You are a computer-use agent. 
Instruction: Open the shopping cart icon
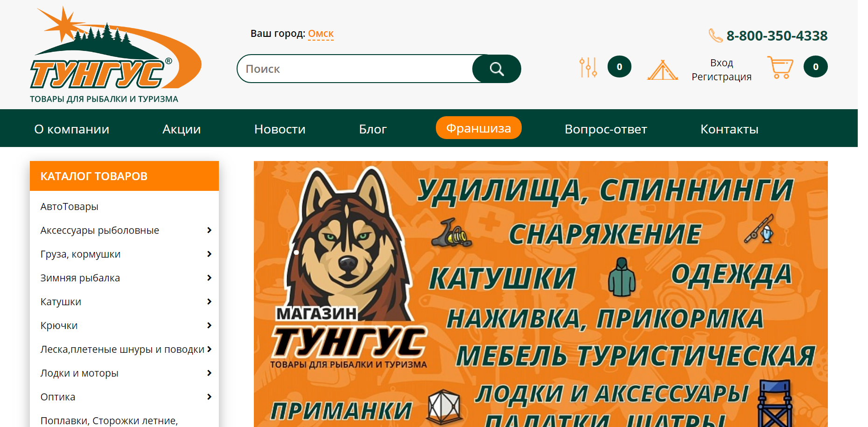(x=780, y=67)
